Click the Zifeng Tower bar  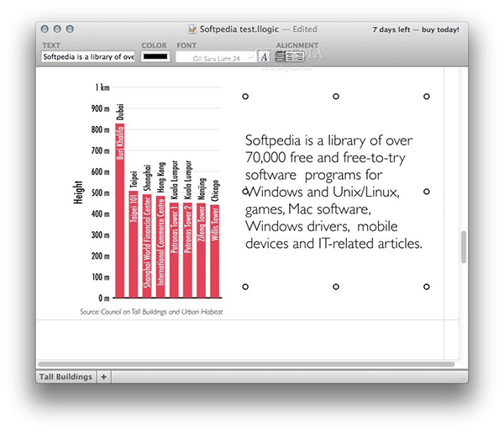pos(202,251)
